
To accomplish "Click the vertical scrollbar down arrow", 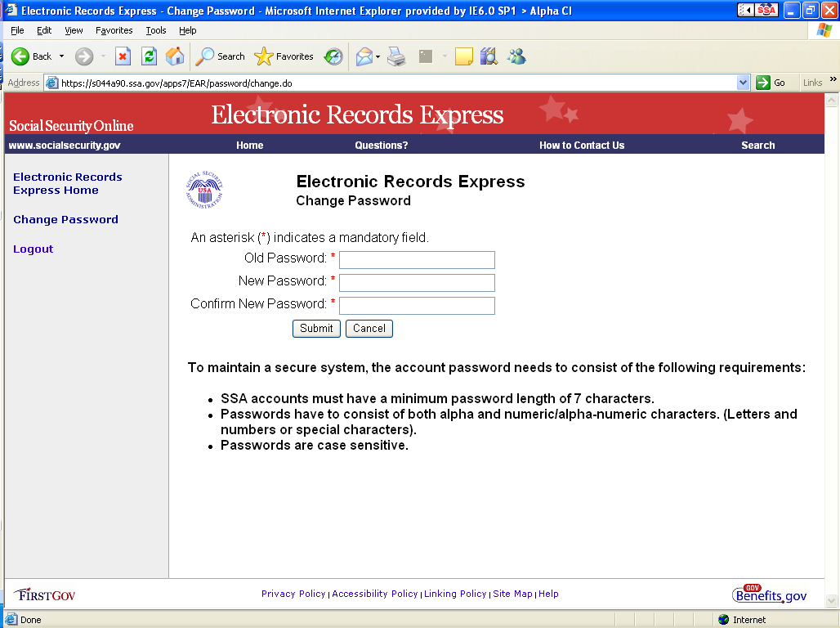I will [832, 600].
